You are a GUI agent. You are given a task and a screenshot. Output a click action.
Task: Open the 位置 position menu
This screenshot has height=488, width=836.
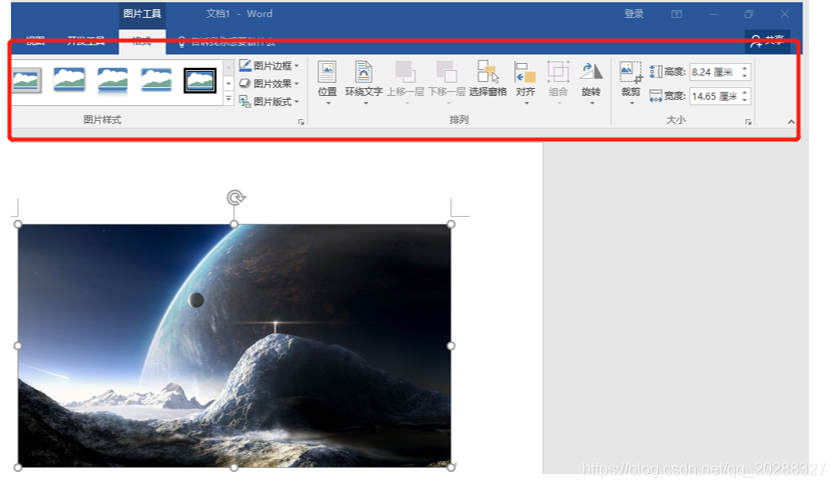click(x=327, y=82)
